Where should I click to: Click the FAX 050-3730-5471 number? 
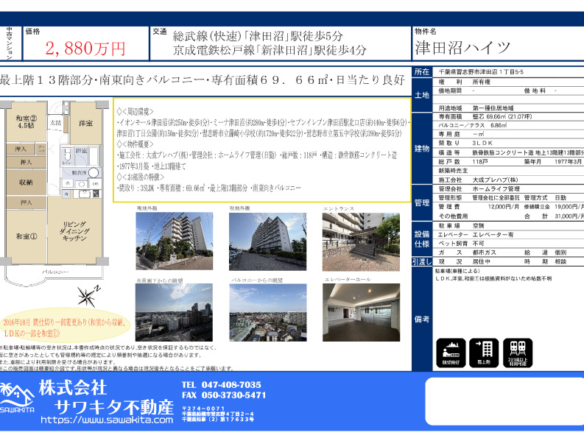(x=224, y=395)
